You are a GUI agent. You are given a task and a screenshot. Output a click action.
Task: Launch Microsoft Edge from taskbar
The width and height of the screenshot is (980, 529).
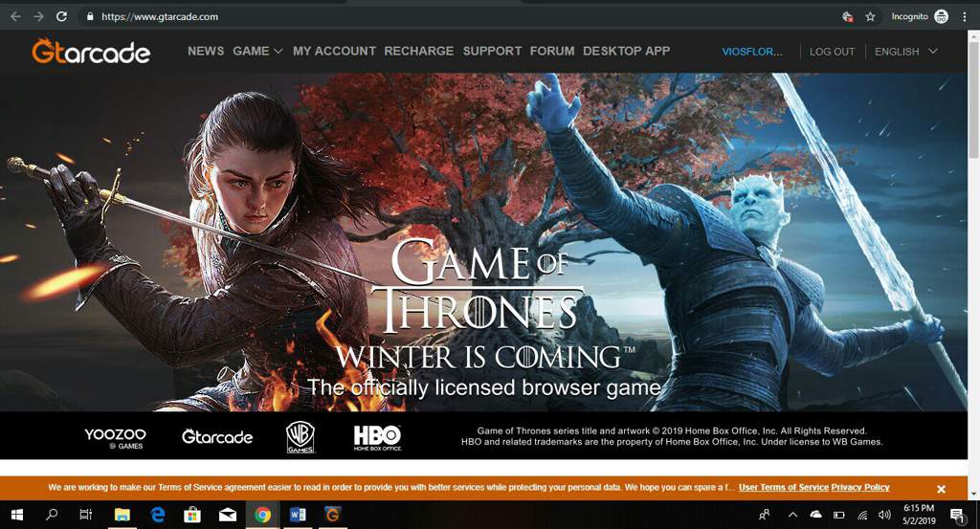coord(158,515)
